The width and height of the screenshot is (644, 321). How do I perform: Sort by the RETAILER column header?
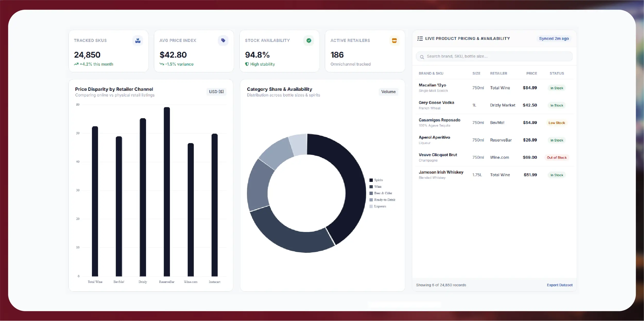(x=499, y=73)
